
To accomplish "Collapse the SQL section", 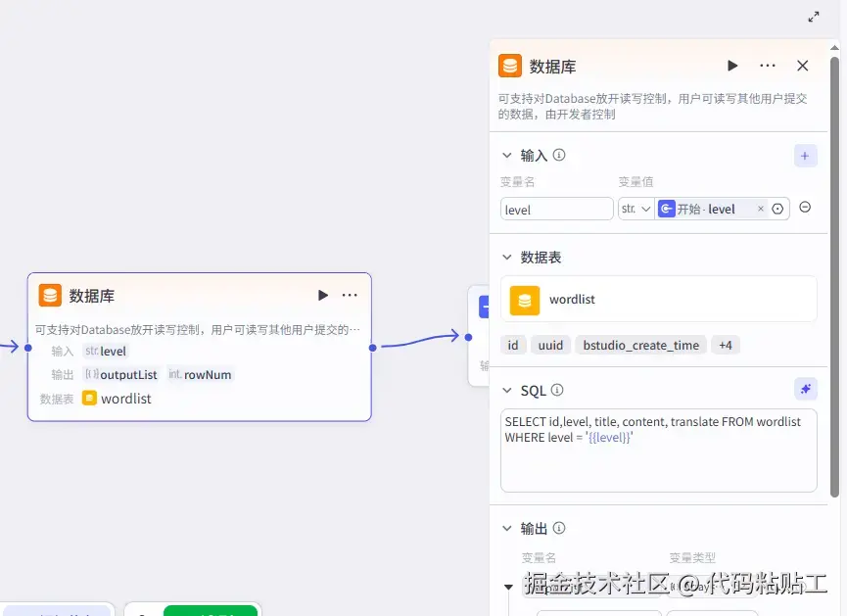I will click(x=506, y=390).
